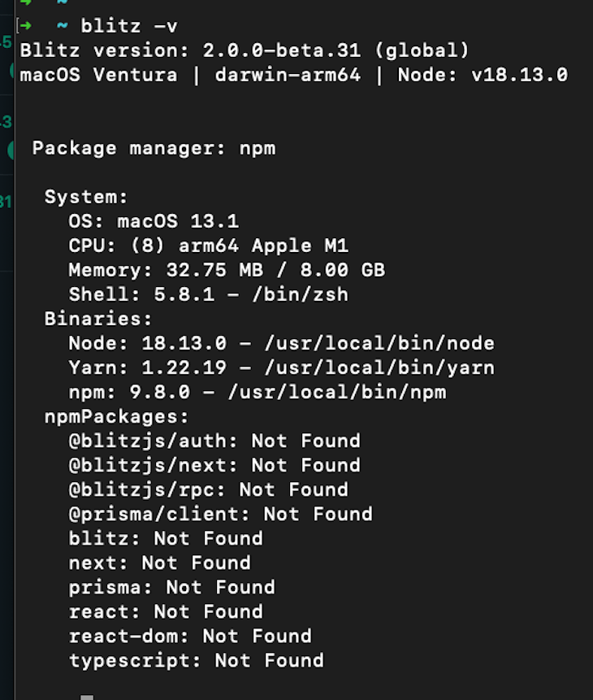Click the 'Binaries:' section heading
Viewport: 593px width, 700px height.
(98, 319)
